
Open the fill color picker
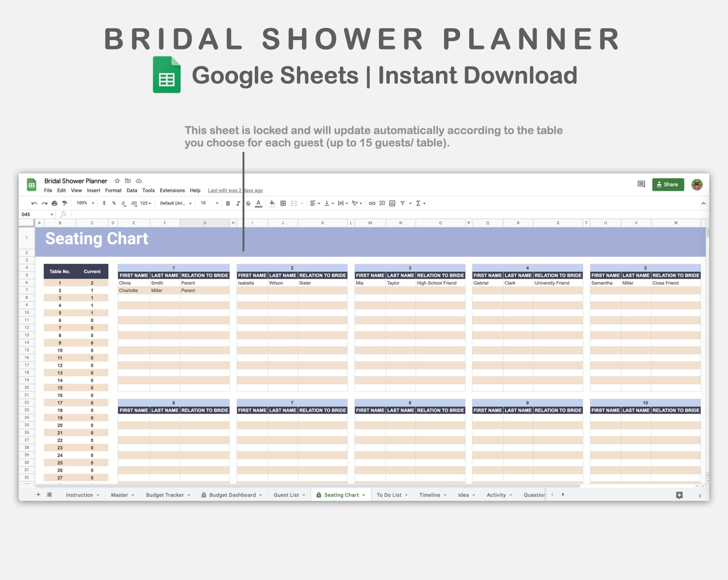(272, 203)
